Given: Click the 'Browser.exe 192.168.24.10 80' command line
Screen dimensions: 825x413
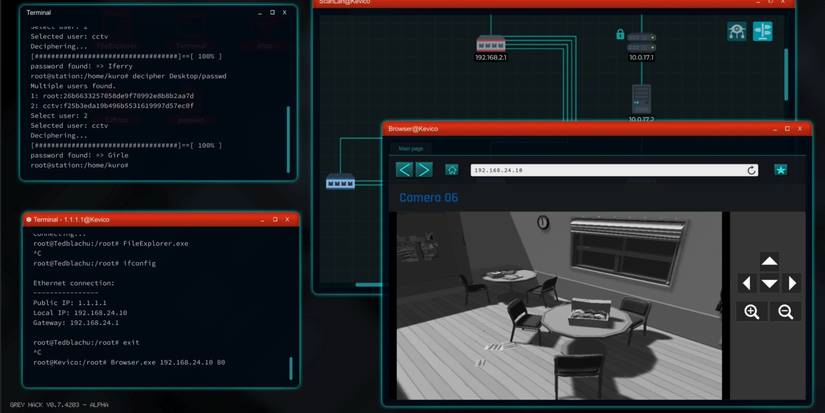Looking at the screenshot, I should pyautogui.click(x=129, y=362).
